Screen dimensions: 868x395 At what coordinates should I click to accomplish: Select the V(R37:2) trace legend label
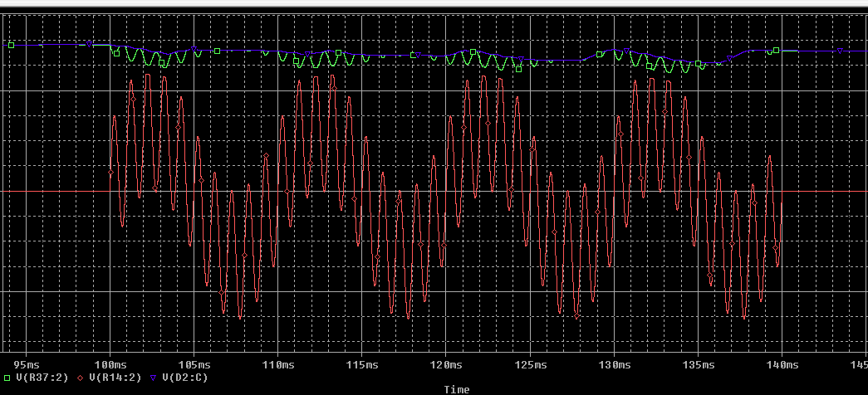point(42,378)
